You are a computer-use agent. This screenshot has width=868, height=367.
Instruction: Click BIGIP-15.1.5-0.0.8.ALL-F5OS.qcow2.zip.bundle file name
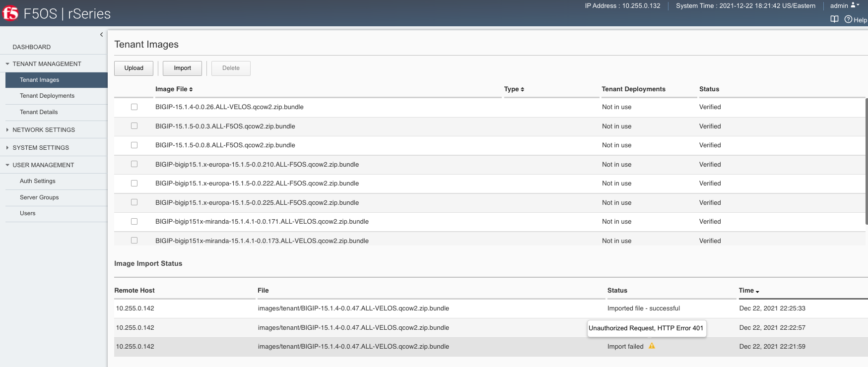tap(225, 145)
